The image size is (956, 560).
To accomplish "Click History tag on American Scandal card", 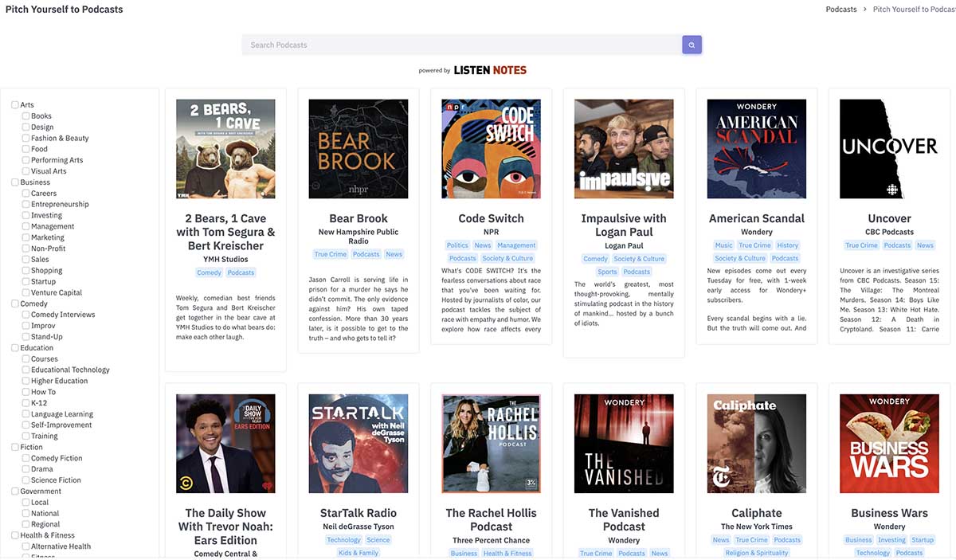I will 788,245.
